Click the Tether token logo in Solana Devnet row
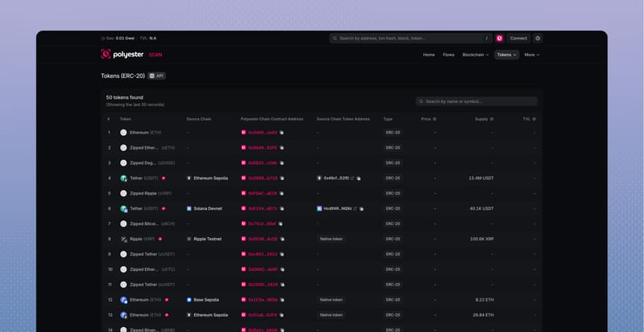Image resolution: width=644 pixels, height=332 pixels. (x=124, y=208)
